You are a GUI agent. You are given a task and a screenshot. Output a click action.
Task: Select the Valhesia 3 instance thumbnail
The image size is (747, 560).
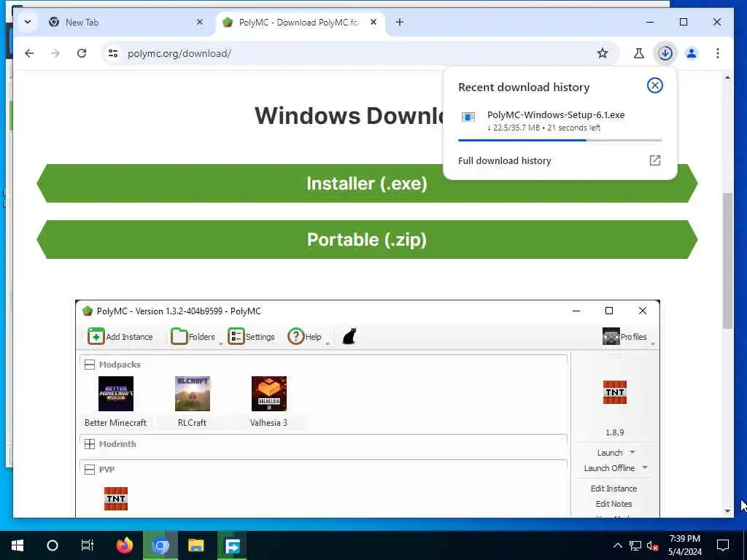click(269, 394)
